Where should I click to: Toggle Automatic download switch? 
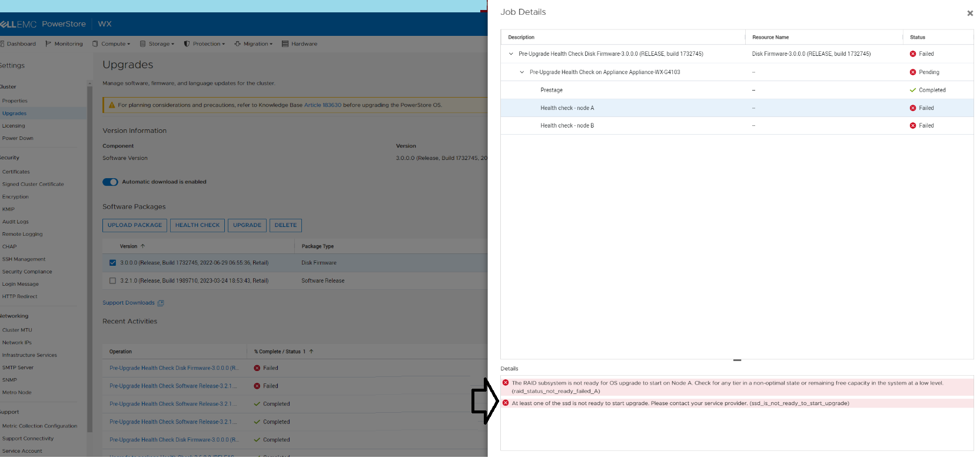coord(110,182)
